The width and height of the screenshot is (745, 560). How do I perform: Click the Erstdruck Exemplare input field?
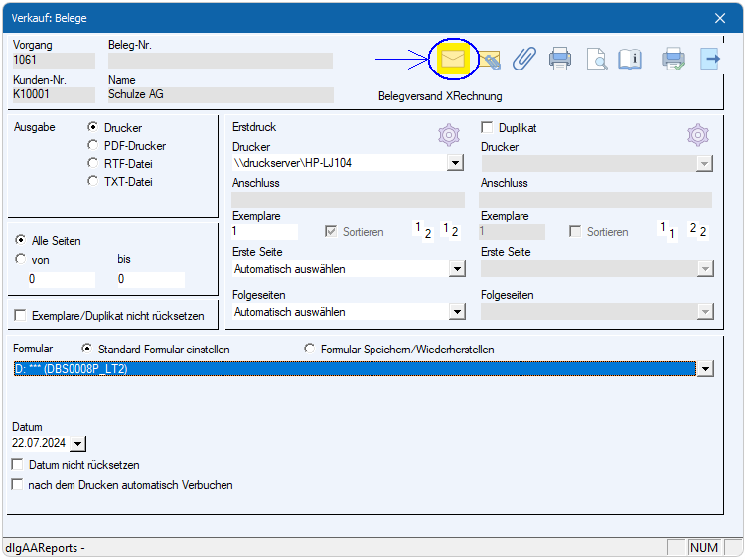pos(264,232)
